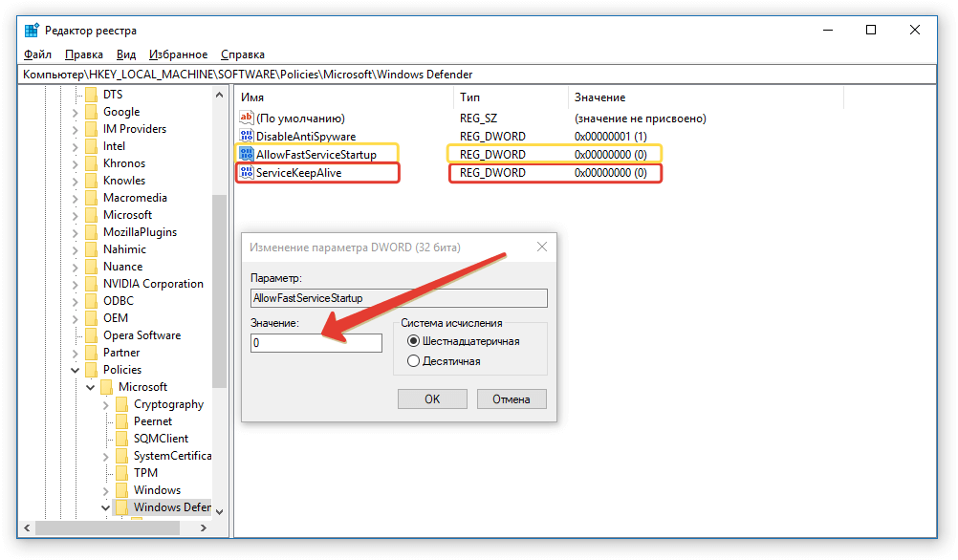Expand the Intel tree node
The height and width of the screenshot is (560, 958).
tap(75, 146)
